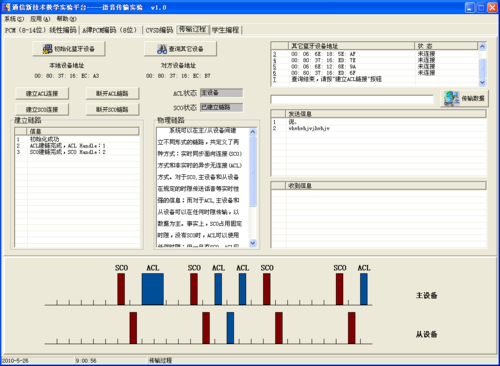
Task: Click the device list scroll up arrow
Action: click(482, 46)
